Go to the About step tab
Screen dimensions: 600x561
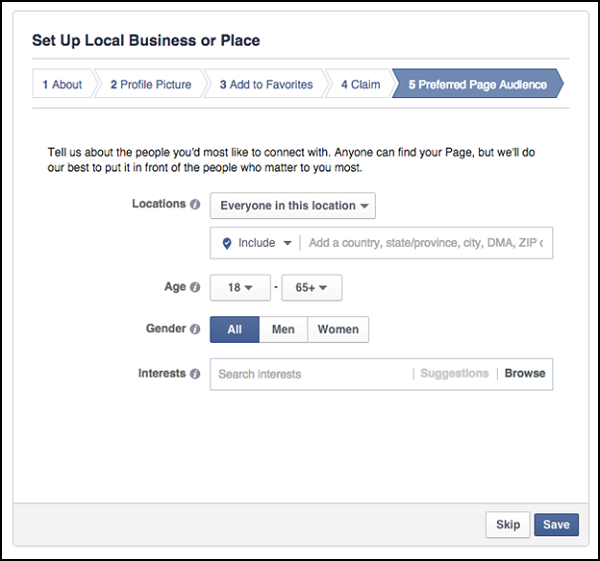click(62, 85)
